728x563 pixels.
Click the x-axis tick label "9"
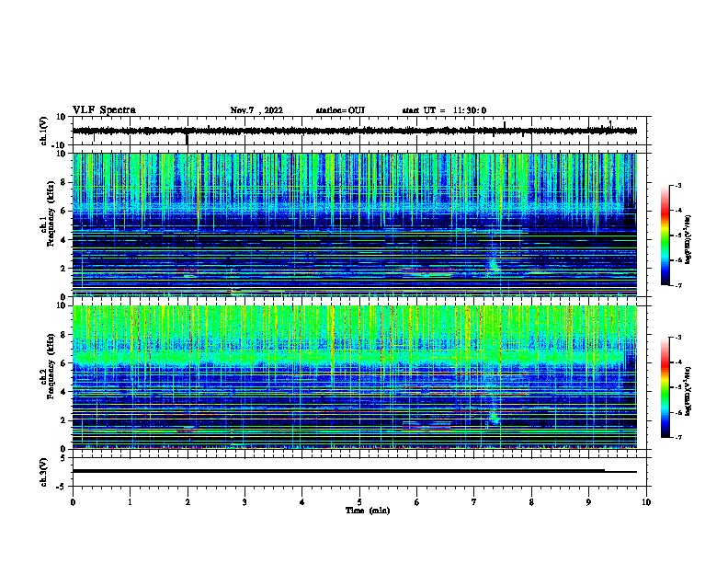tap(588, 502)
